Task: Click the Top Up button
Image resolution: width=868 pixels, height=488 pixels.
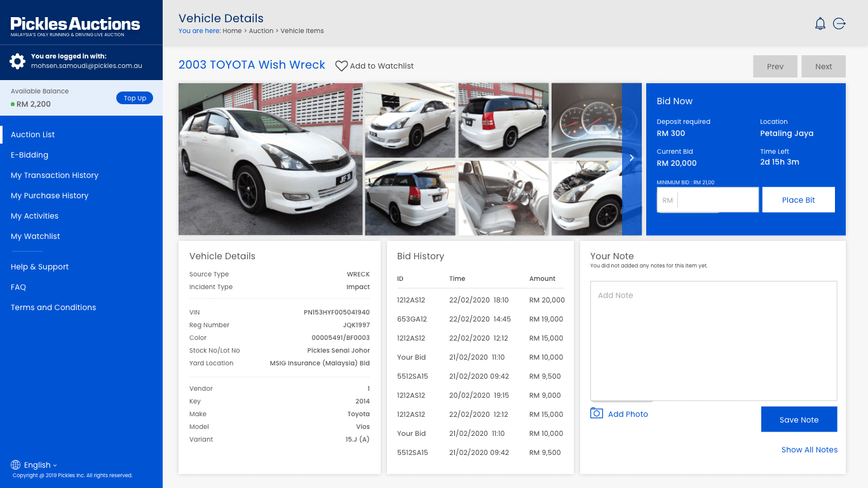Action: pos(135,98)
